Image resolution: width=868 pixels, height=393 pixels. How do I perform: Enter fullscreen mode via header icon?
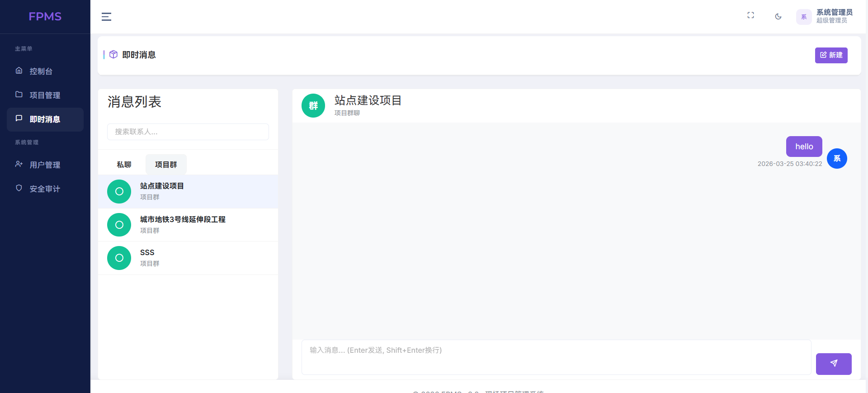coord(750,15)
